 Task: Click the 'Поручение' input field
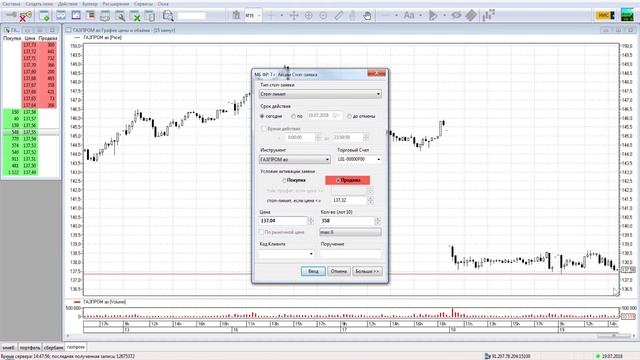coord(351,254)
